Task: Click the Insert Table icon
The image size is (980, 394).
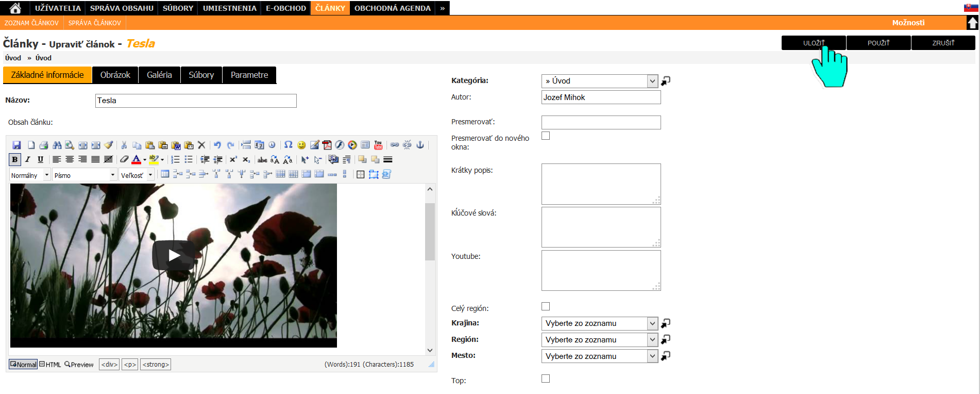Action: coord(165,174)
